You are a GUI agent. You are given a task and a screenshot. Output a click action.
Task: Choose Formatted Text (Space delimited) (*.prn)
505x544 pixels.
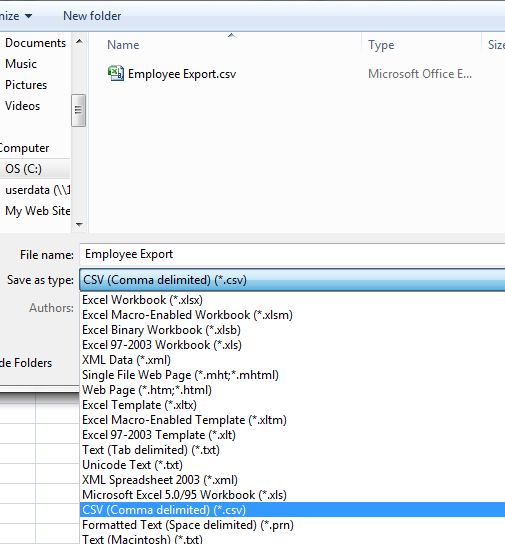click(x=292, y=525)
